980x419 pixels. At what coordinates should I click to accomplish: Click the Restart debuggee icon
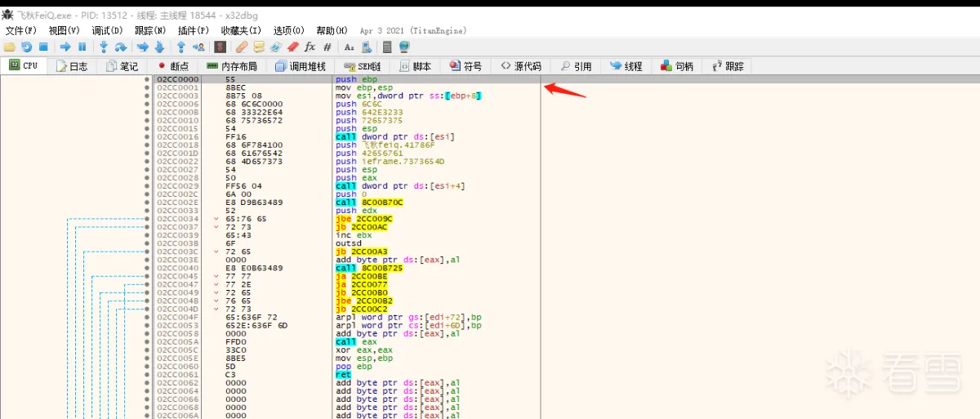click(x=26, y=47)
